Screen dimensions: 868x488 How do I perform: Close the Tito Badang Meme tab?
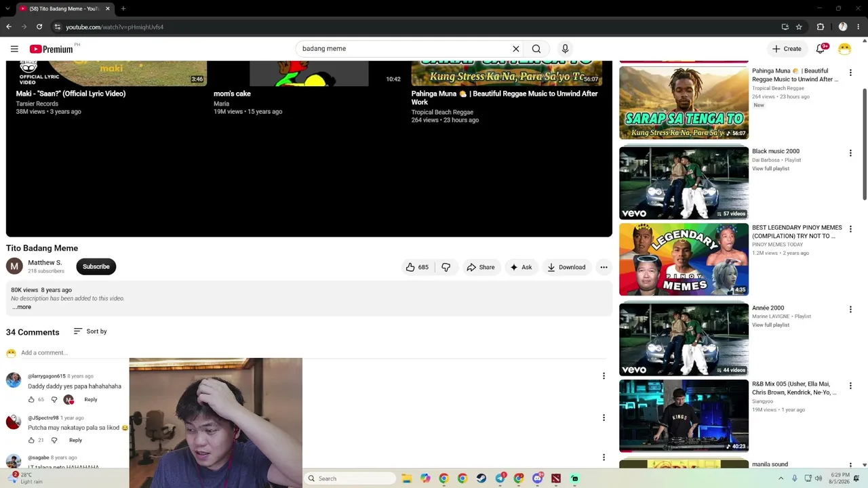107,9
